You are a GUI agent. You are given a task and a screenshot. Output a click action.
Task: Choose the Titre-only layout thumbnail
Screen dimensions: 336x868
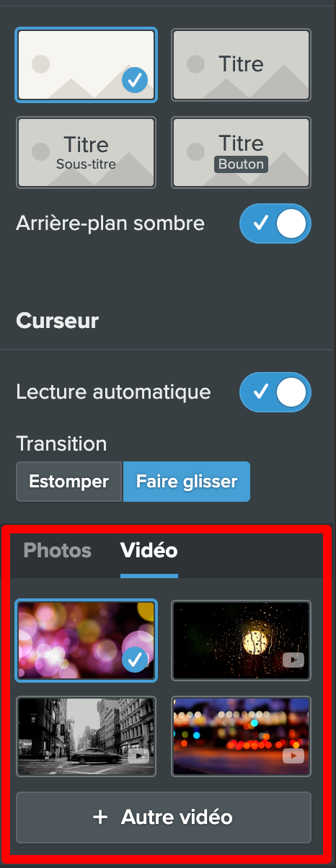pos(241,65)
